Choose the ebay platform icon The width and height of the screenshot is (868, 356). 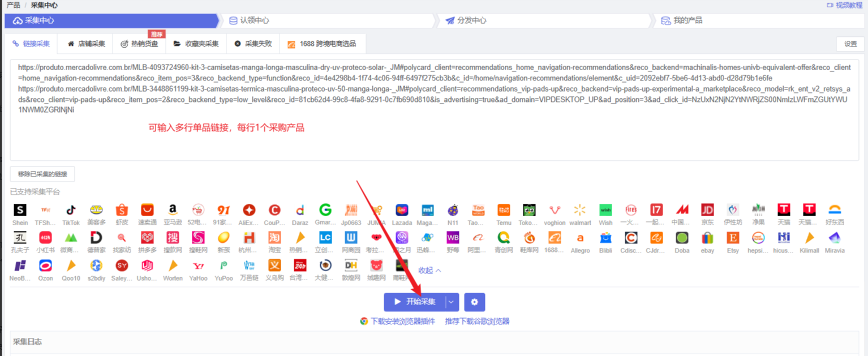coord(707,238)
